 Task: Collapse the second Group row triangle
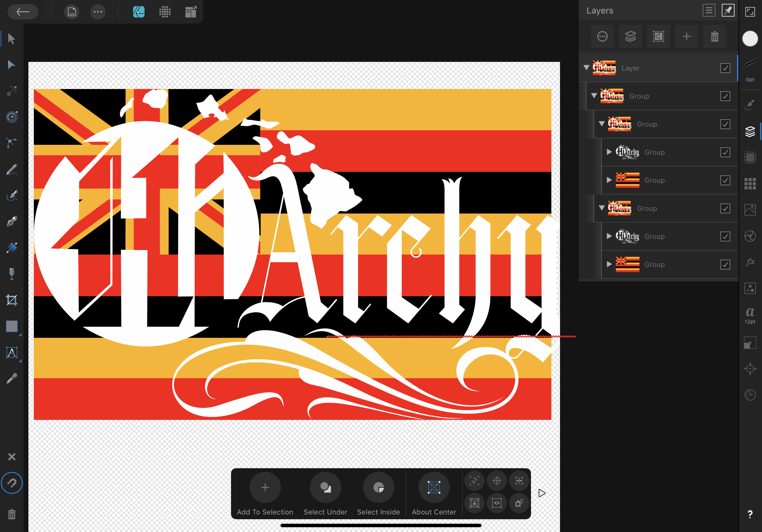(602, 124)
